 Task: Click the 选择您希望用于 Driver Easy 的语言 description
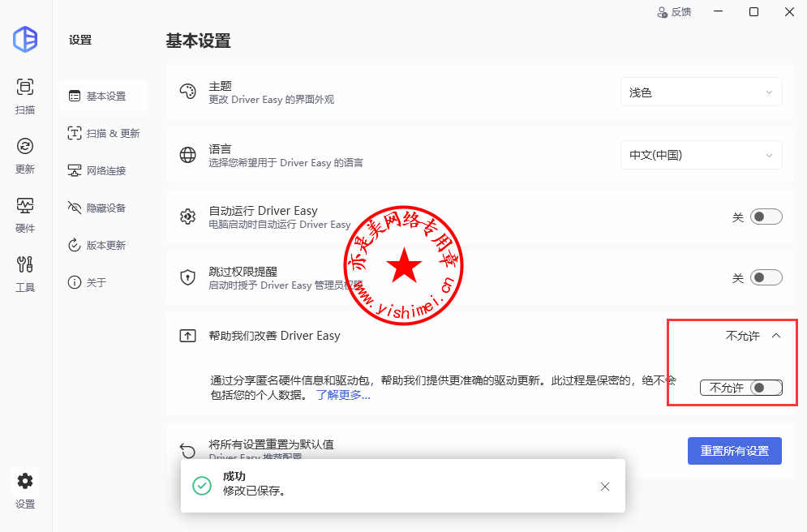[x=285, y=163]
